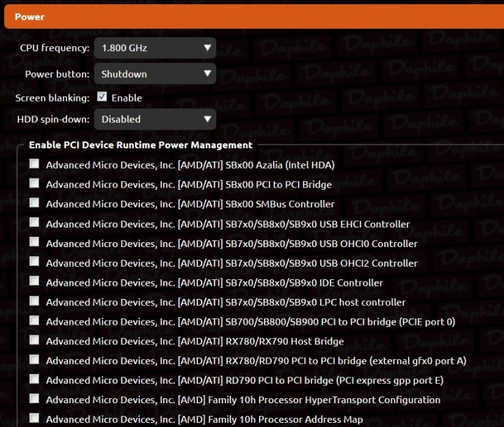Tick Family 10h Processor Address Map checkbox
The height and width of the screenshot is (427, 504).
click(x=34, y=419)
